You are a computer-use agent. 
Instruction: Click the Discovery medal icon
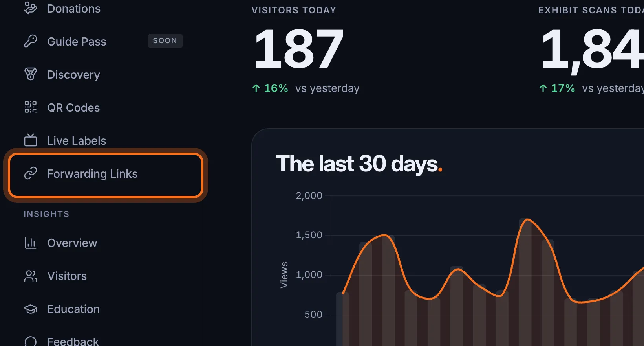point(31,74)
